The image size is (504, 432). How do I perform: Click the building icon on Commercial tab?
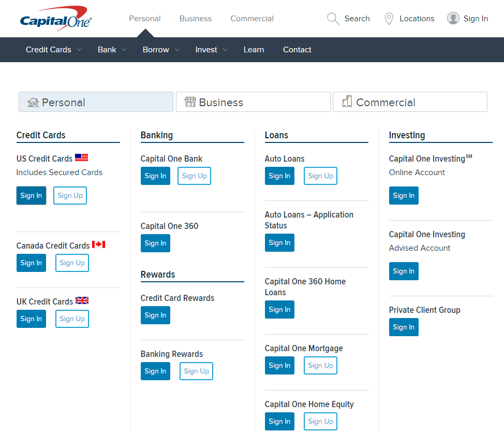click(x=347, y=102)
